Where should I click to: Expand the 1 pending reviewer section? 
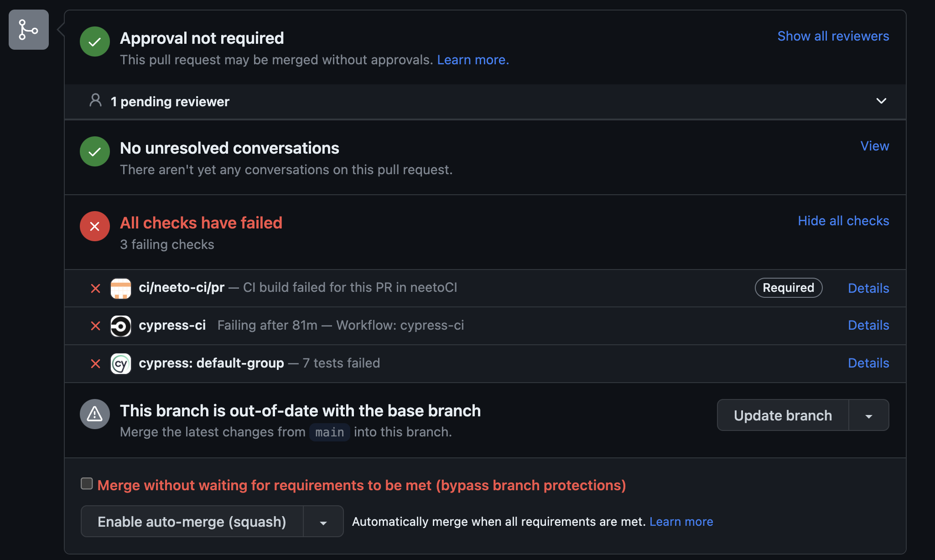881,101
